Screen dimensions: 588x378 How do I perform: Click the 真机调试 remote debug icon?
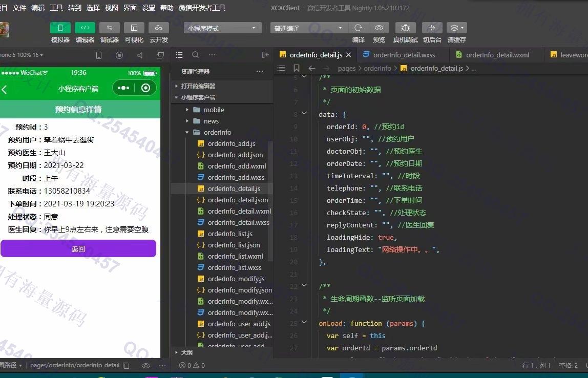405,28
